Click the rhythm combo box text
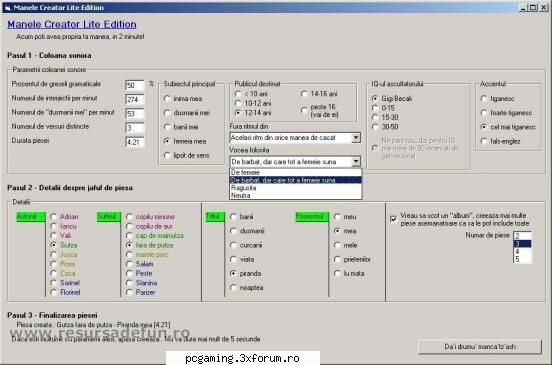This screenshot has width=552, height=365. pos(291,137)
